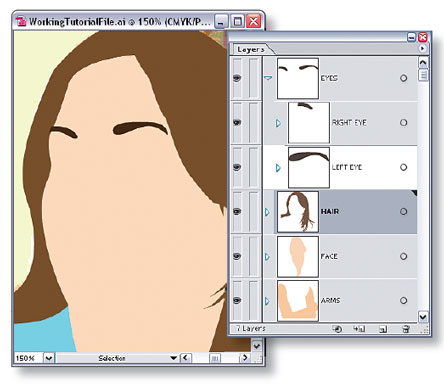Expand the FACE layer contents
Viewport: 444px width, 387px height.
[x=267, y=256]
